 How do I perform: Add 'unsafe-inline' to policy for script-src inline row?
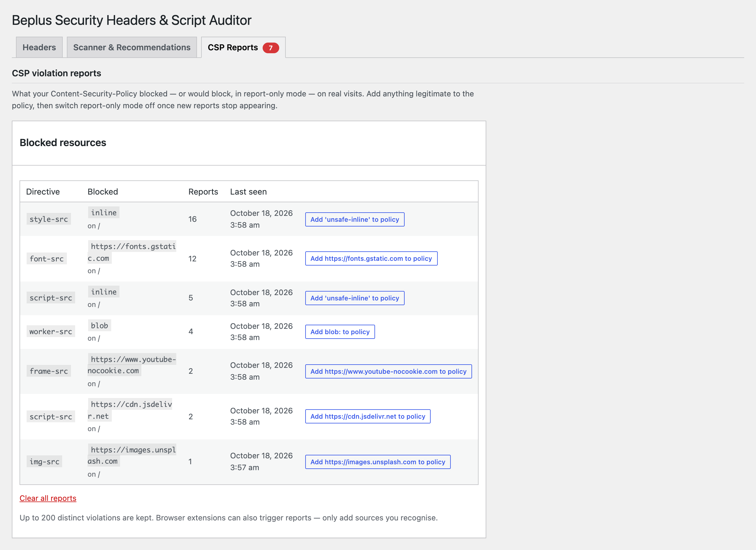tap(355, 298)
